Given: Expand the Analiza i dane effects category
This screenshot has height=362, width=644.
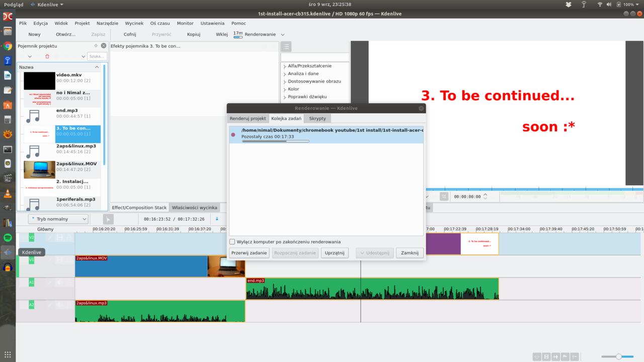Looking at the screenshot, I should [x=284, y=74].
